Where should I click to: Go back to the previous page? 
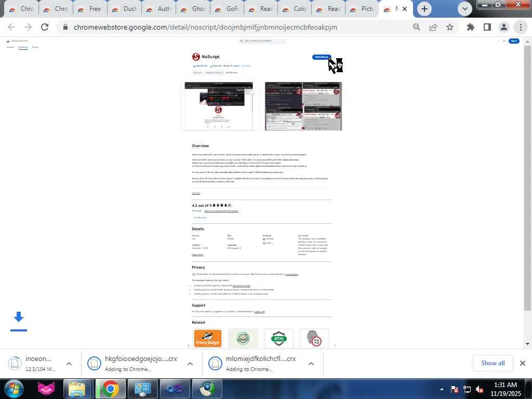click(x=11, y=27)
